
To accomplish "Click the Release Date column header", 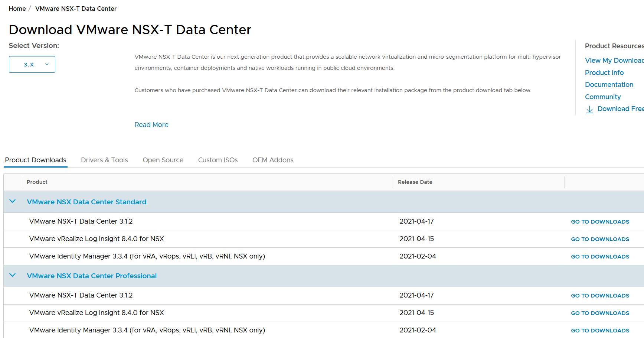I will click(415, 182).
